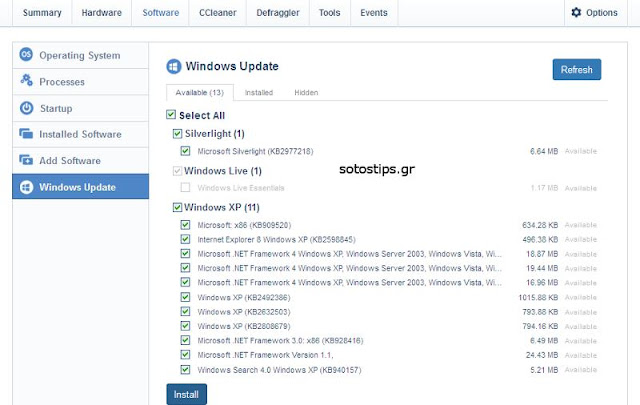Uncheck .NET Framework 3.0 x86 (KB928416)
The image size is (640, 405).
[185, 340]
